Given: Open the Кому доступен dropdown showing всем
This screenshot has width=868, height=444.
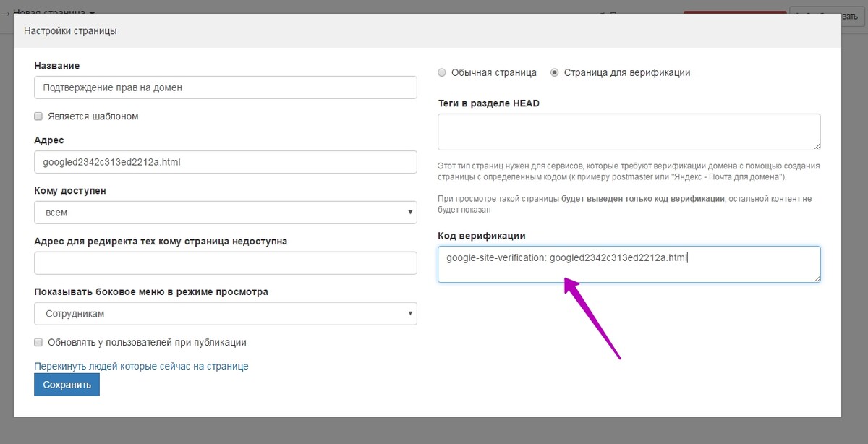Looking at the screenshot, I should (226, 213).
